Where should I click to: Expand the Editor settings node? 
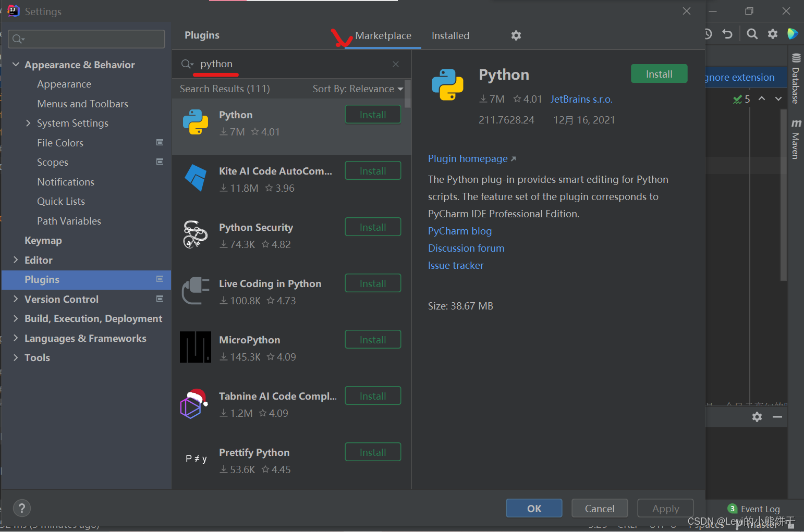tap(16, 259)
